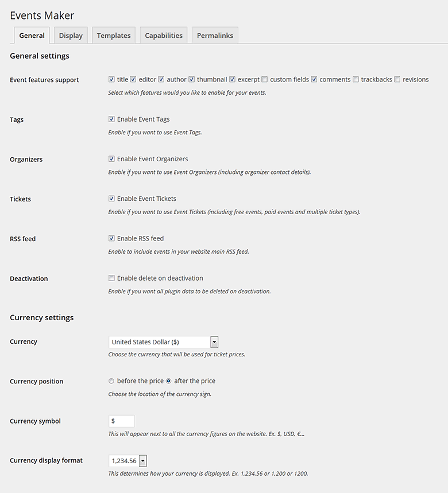The image size is (448, 493).
Task: Disable editor support checkbox
Action: pyautogui.click(x=133, y=80)
